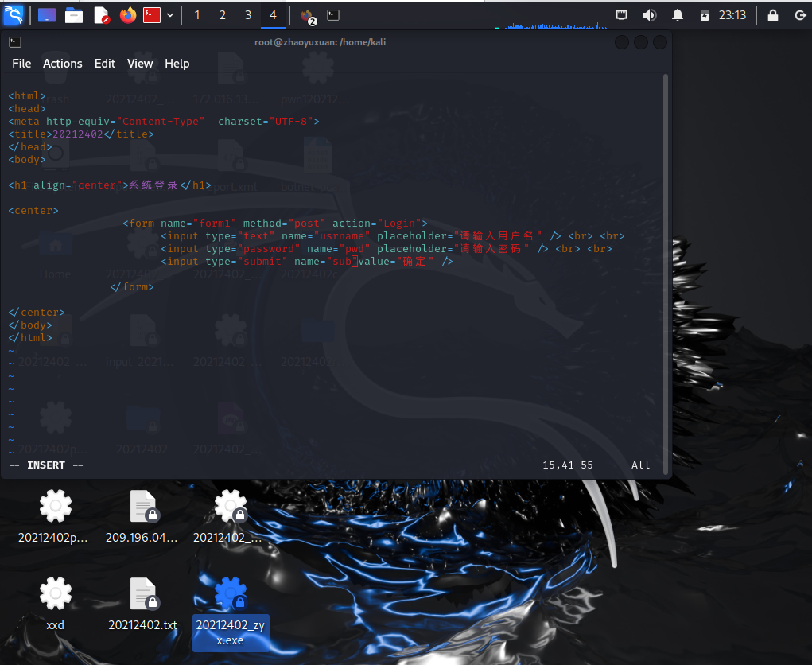Screen dimensions: 812x665
Task: Select the 20212402p... desktop gear file
Action: click(53, 515)
